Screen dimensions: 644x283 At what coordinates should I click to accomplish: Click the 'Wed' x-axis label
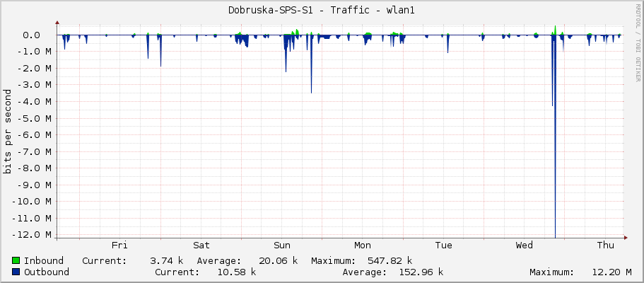pos(524,246)
